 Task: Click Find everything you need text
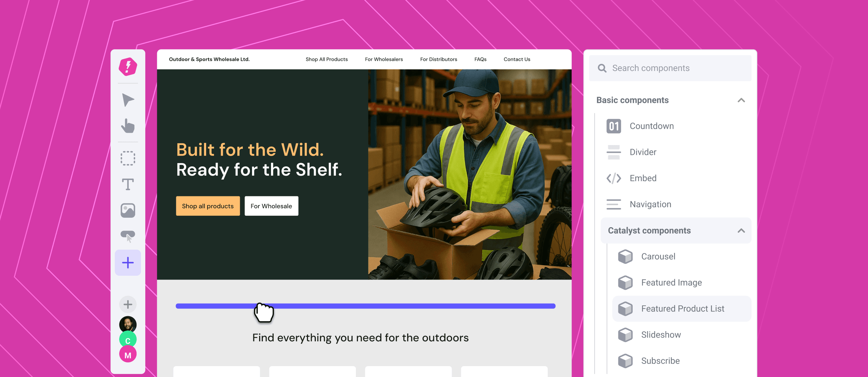click(360, 338)
